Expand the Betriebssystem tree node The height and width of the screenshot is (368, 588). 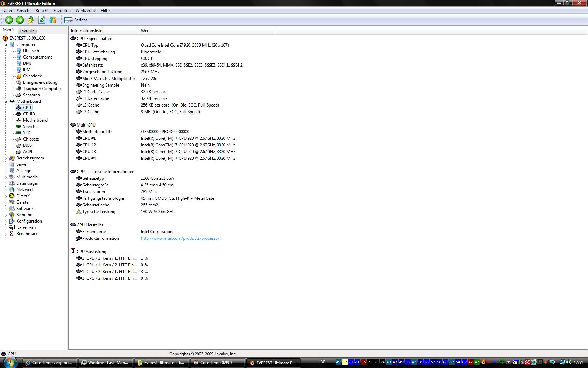click(6, 158)
